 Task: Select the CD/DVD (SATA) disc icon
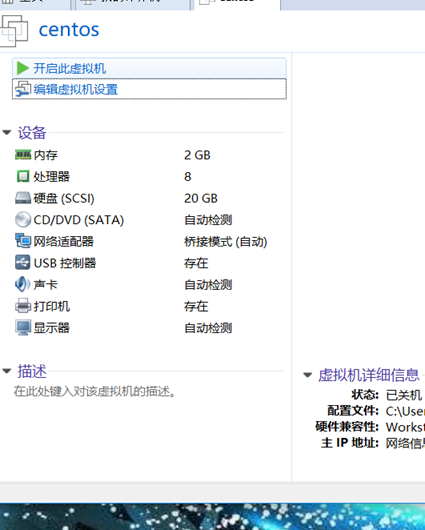[x=23, y=220]
